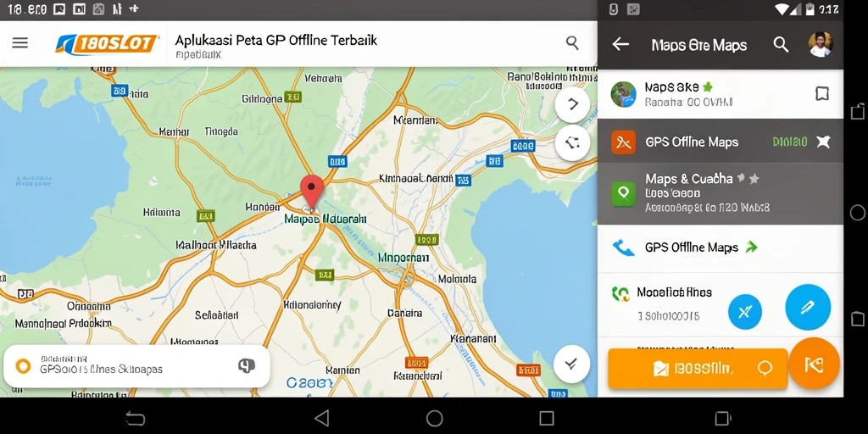
Task: Click the orange round floating button
Action: [814, 364]
